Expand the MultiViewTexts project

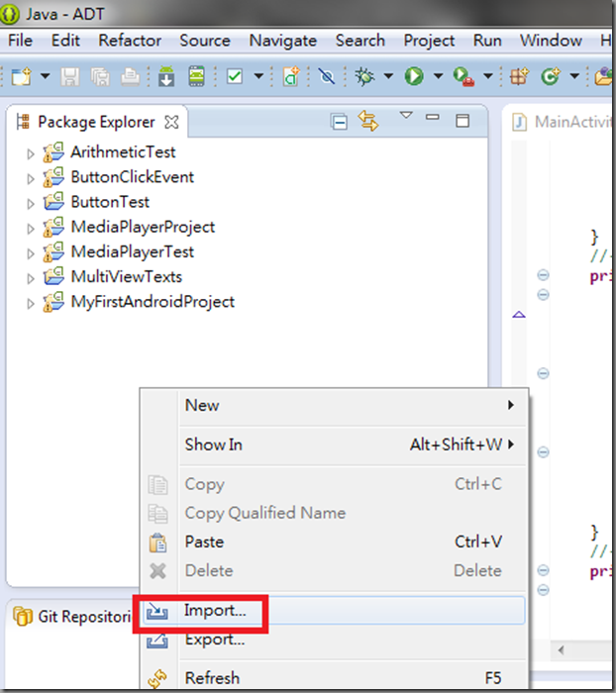(30, 278)
